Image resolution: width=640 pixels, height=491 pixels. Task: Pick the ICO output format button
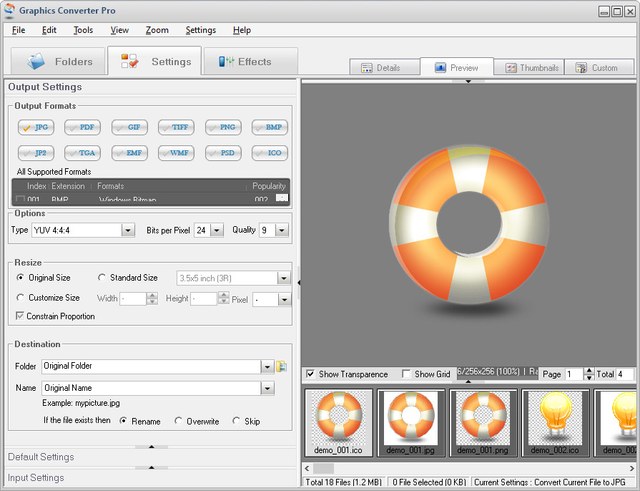pos(272,153)
